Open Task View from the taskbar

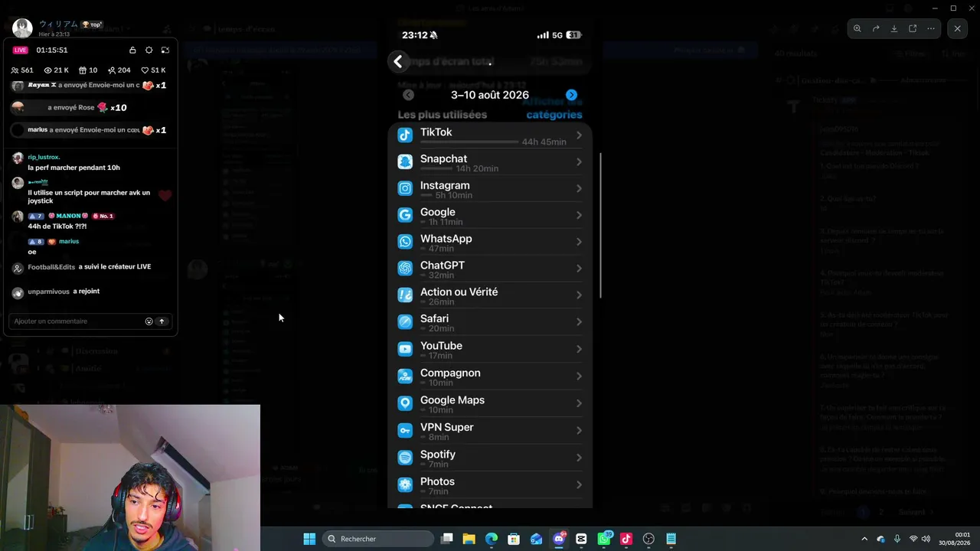click(x=447, y=539)
